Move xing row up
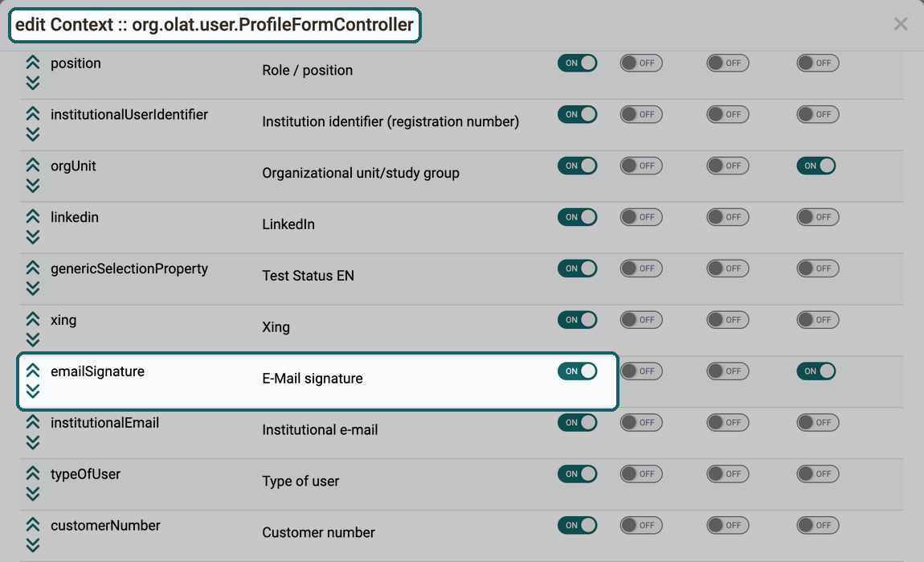 [x=32, y=319]
